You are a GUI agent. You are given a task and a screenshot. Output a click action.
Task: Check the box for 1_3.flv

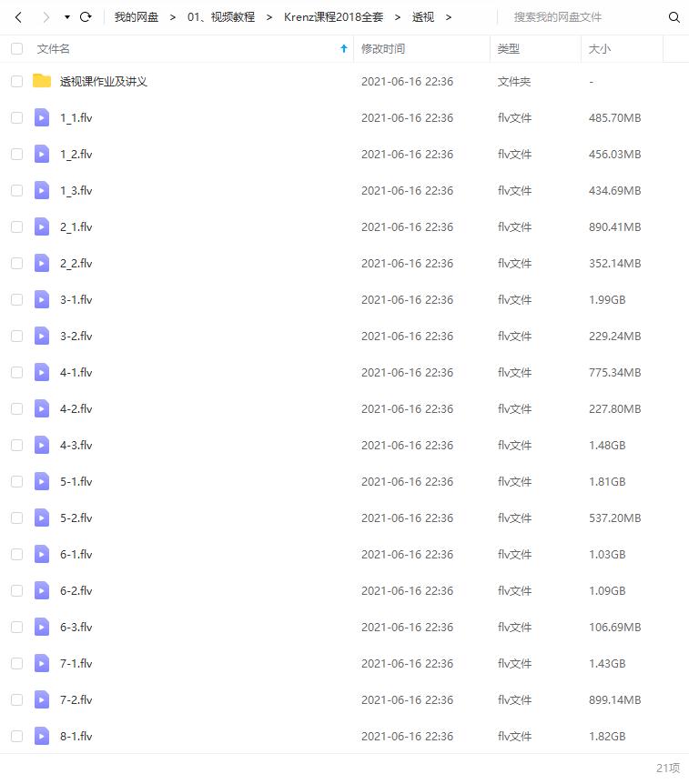(17, 190)
